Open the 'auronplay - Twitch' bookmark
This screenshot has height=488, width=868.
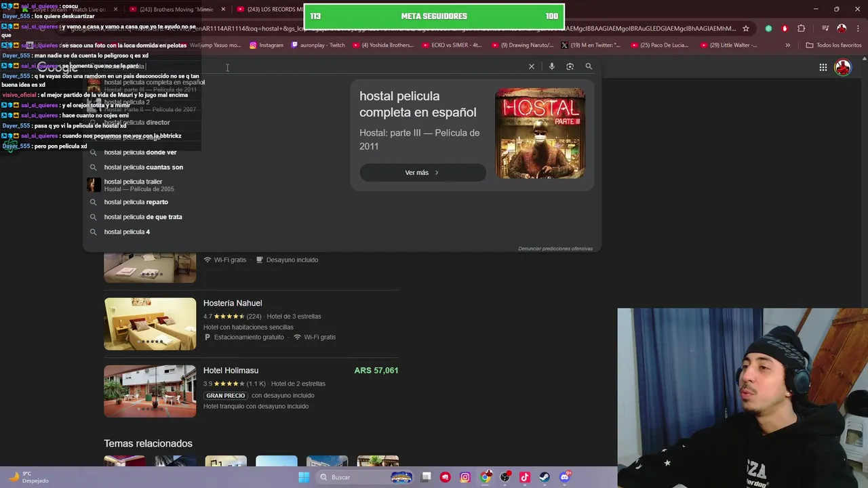pos(317,45)
